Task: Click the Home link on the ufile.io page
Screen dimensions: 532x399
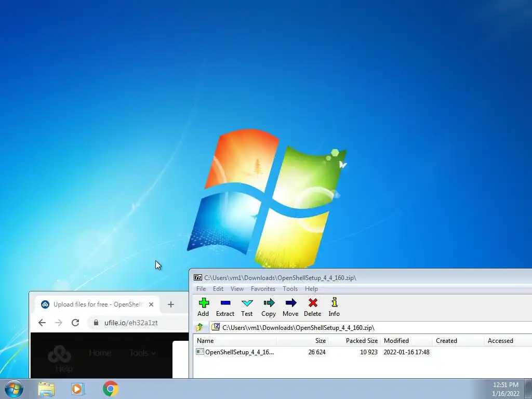Action: coord(100,353)
